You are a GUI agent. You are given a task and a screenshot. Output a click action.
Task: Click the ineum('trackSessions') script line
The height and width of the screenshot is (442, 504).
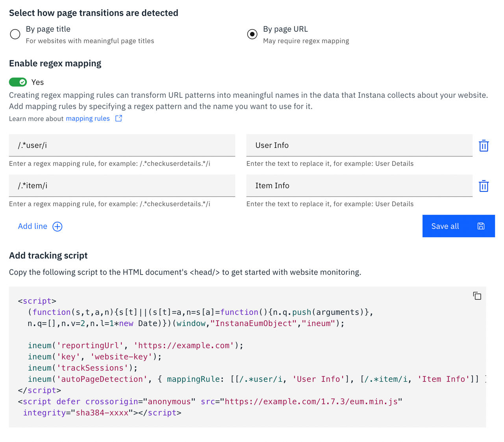(83, 368)
